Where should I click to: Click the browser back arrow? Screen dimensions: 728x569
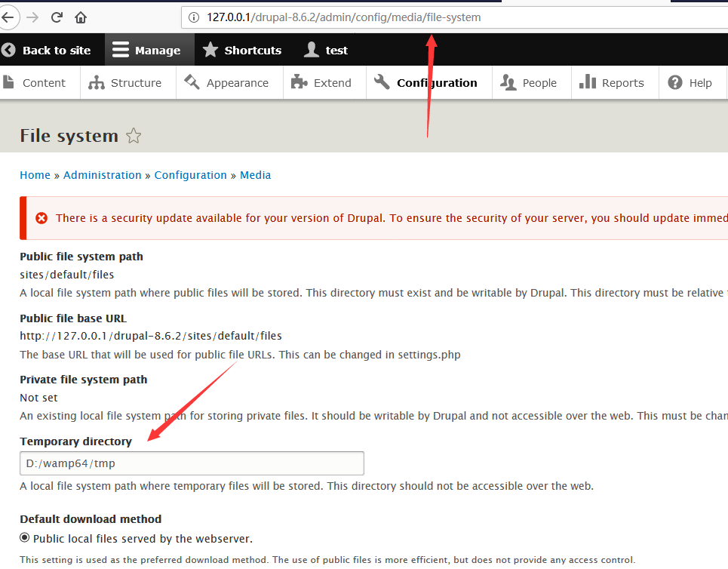[8, 17]
